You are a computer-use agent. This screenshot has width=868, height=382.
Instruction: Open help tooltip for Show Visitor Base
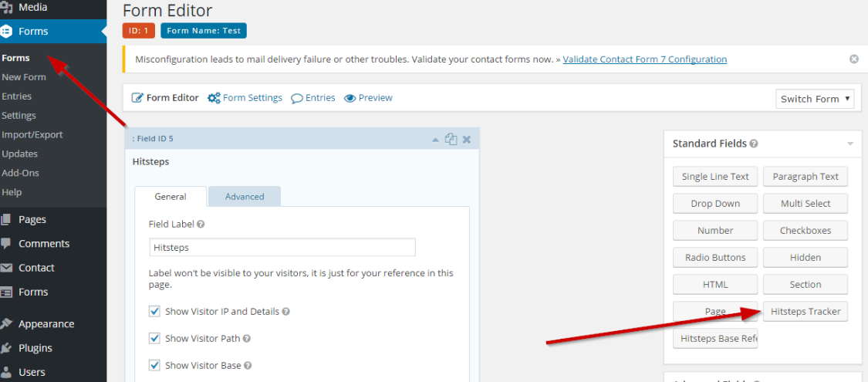248,365
